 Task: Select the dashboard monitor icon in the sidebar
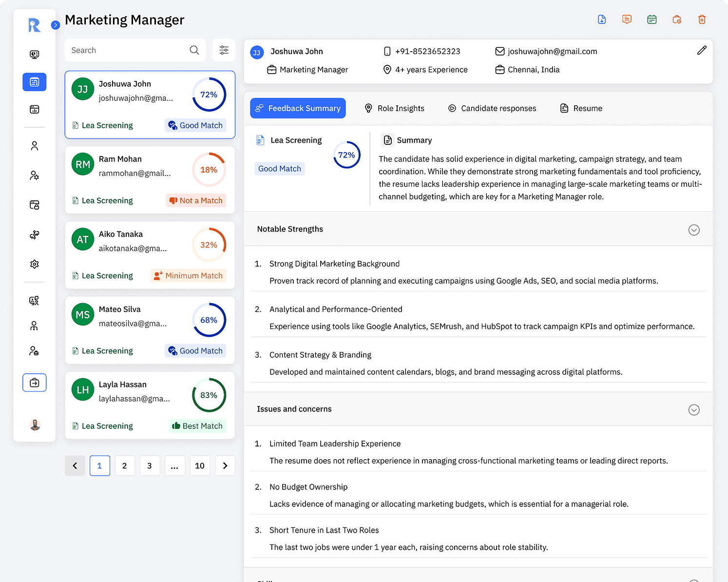34,54
